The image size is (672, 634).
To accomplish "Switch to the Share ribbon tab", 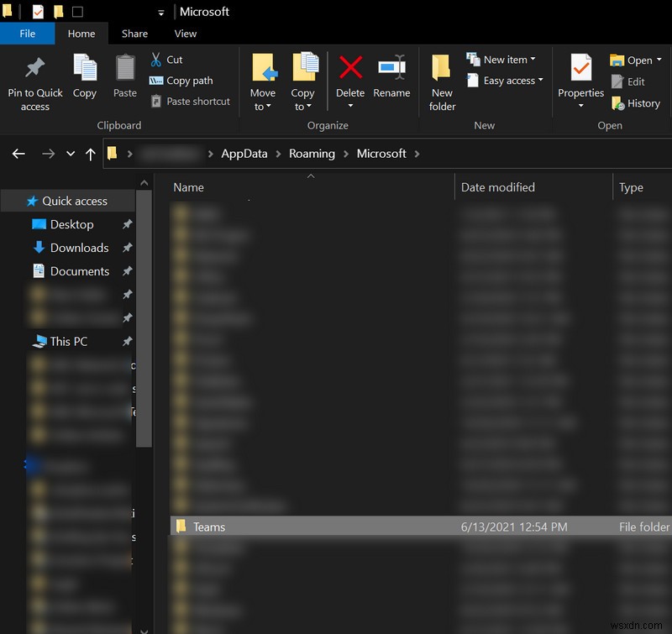I will pyautogui.click(x=134, y=34).
